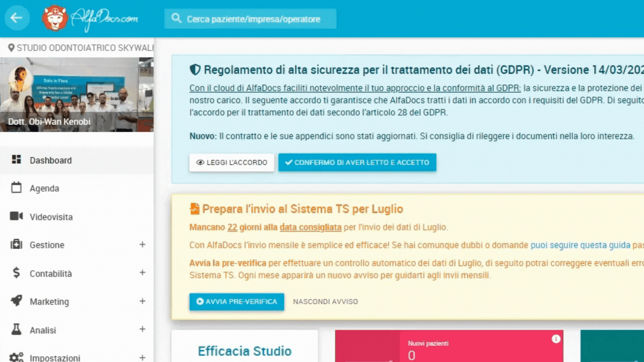Click the Leggi l'accordo button

231,163
